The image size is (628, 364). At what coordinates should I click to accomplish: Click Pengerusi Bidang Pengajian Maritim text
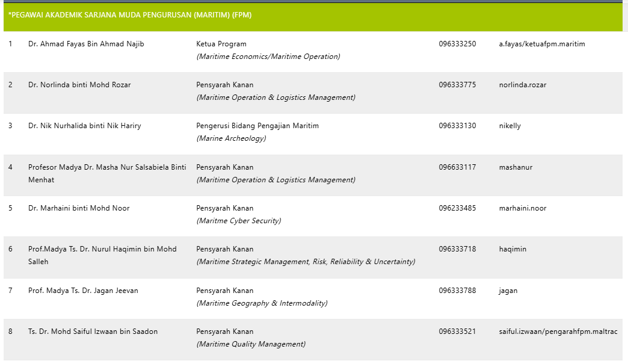coord(257,126)
